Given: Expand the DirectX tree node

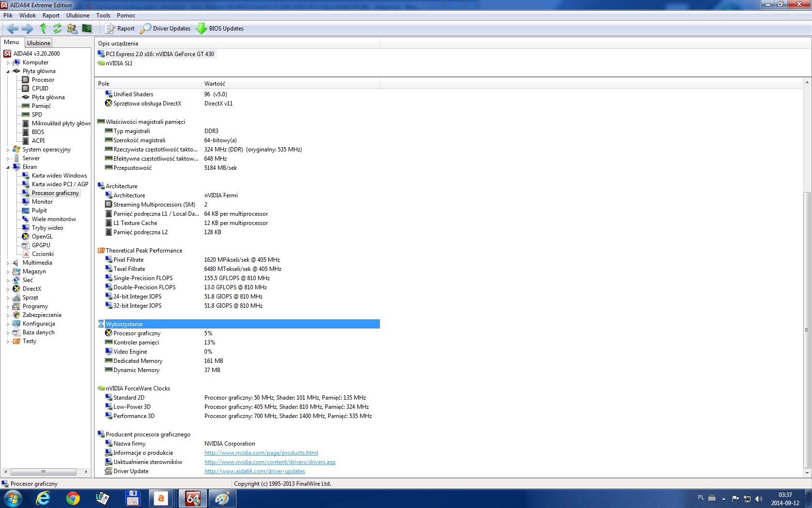Looking at the screenshot, I should coord(8,289).
